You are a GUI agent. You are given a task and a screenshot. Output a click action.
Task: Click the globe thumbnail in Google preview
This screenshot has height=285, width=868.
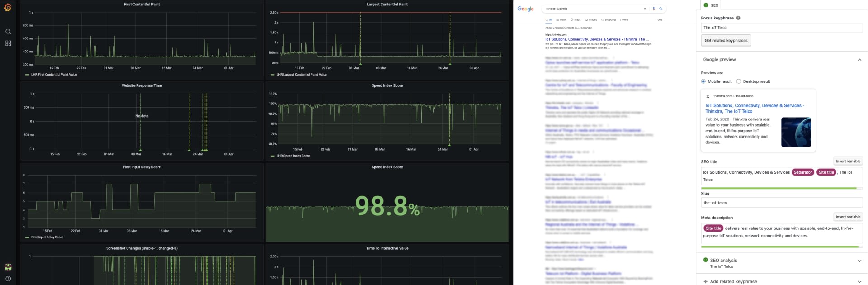[796, 132]
